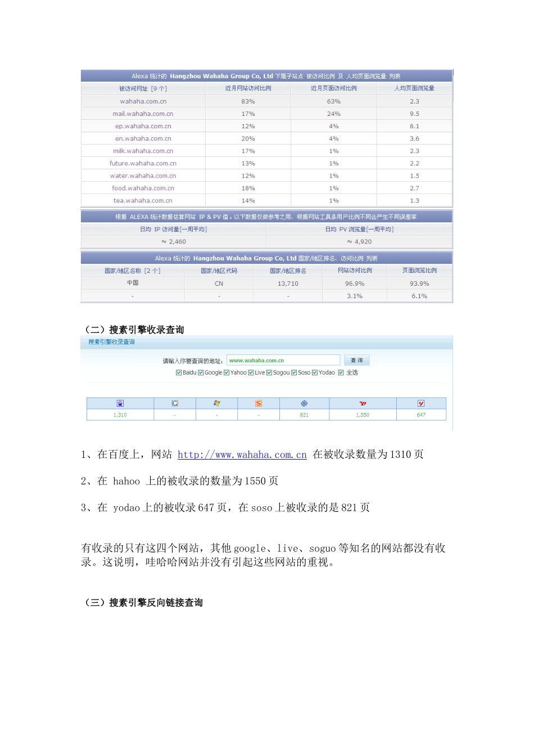
Task: Click the 821 Soso indexed count
Action: point(304,415)
